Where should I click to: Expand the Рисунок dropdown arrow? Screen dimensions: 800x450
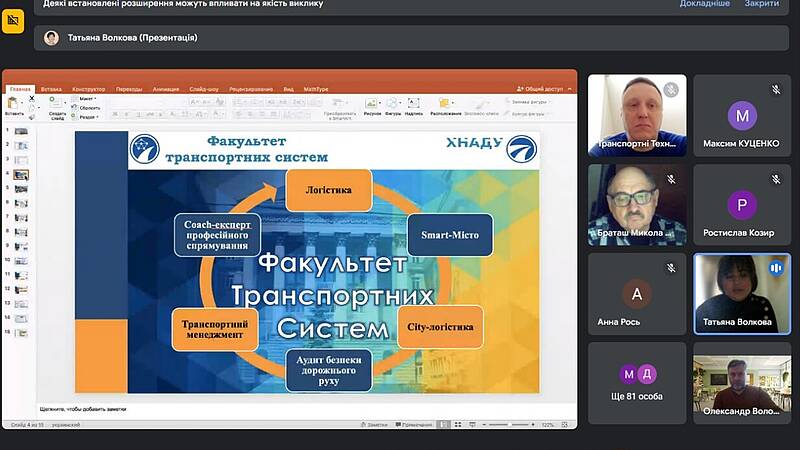(380, 104)
